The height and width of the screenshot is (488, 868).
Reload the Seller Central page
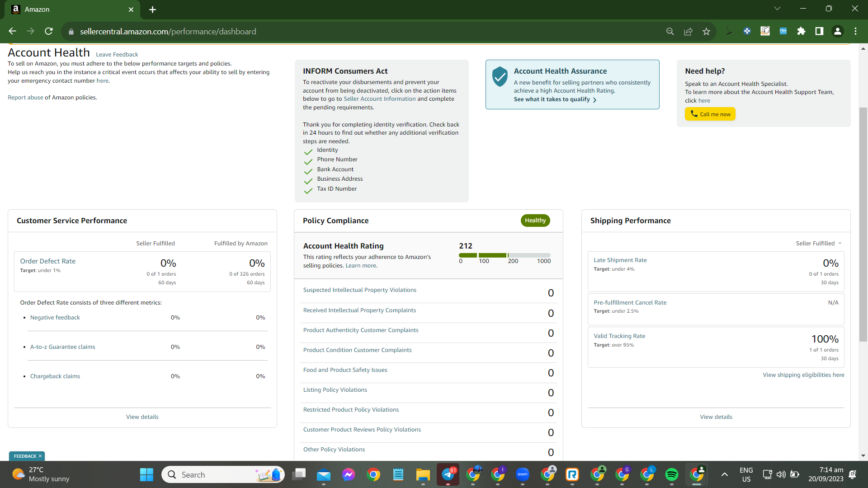coord(49,31)
